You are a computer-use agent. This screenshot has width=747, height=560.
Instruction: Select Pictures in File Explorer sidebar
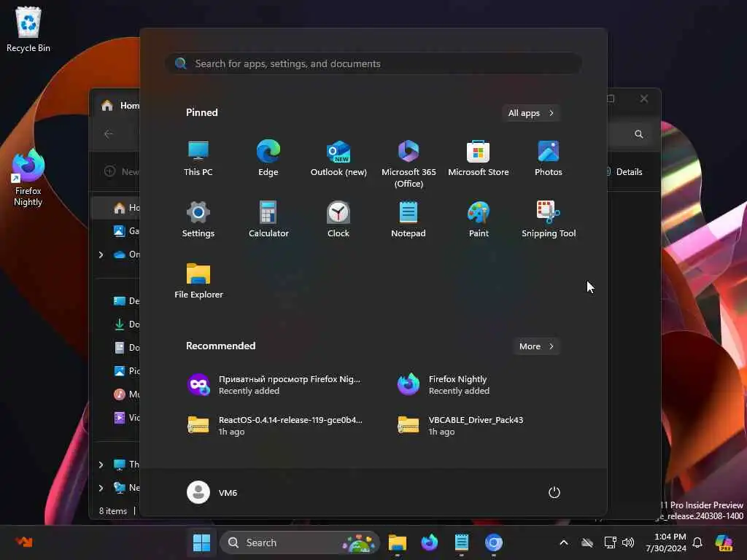click(126, 371)
